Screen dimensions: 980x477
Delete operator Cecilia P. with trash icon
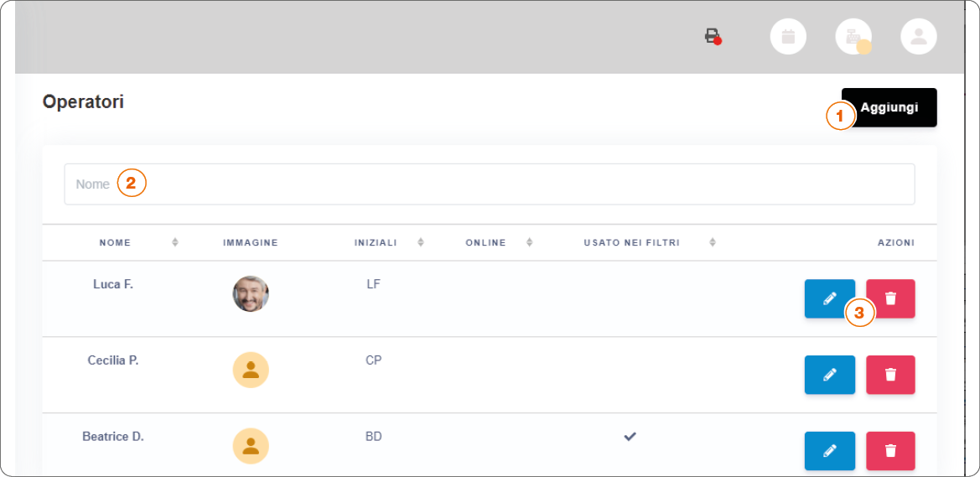pos(890,375)
